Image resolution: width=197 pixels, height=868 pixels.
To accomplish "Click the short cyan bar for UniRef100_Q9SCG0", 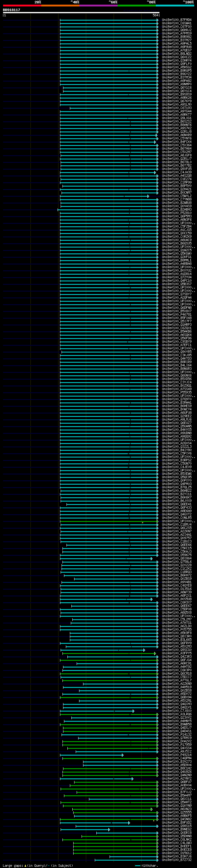I will [x=103, y=650].
